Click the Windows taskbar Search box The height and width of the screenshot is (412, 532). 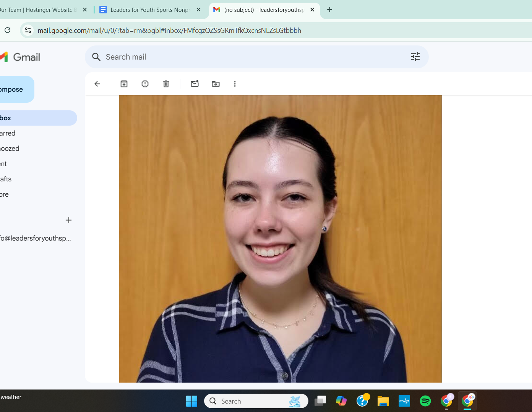[x=256, y=401]
